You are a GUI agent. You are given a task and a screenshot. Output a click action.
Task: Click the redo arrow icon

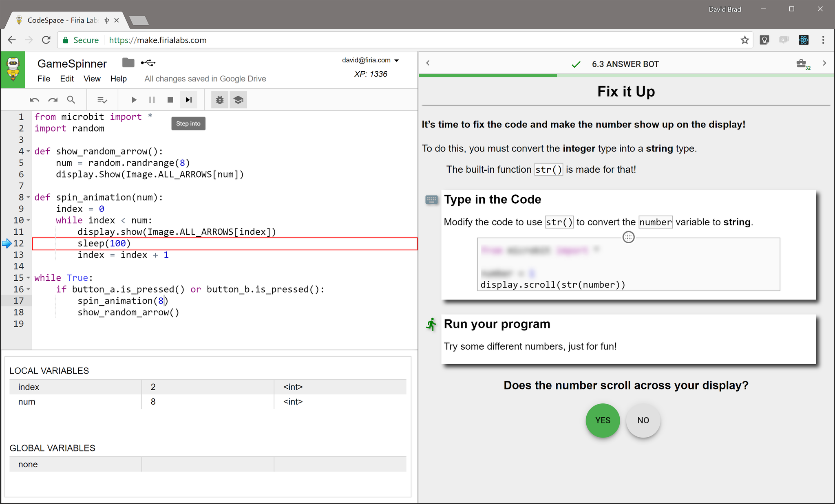(x=53, y=100)
